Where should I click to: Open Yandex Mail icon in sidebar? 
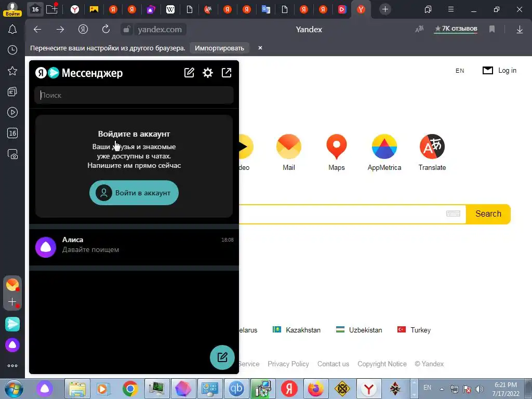coord(12,285)
